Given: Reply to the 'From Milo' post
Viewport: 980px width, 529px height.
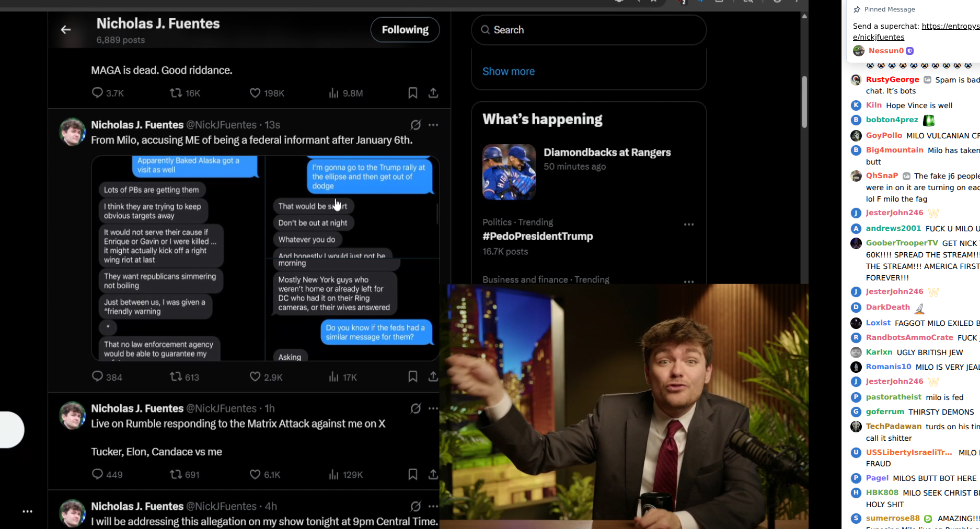Looking at the screenshot, I should coord(97,377).
